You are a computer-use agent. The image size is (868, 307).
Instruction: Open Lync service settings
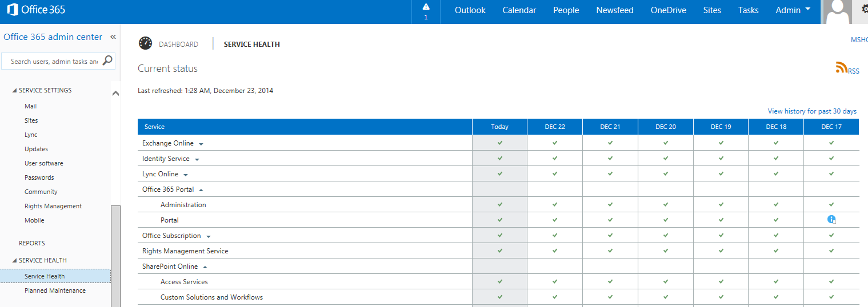coord(31,135)
